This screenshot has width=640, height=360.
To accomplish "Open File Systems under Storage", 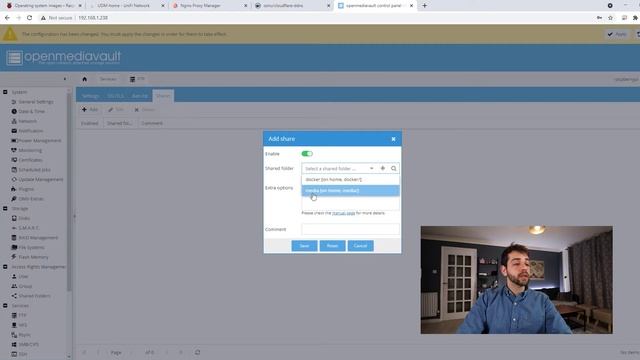I will 31,247.
